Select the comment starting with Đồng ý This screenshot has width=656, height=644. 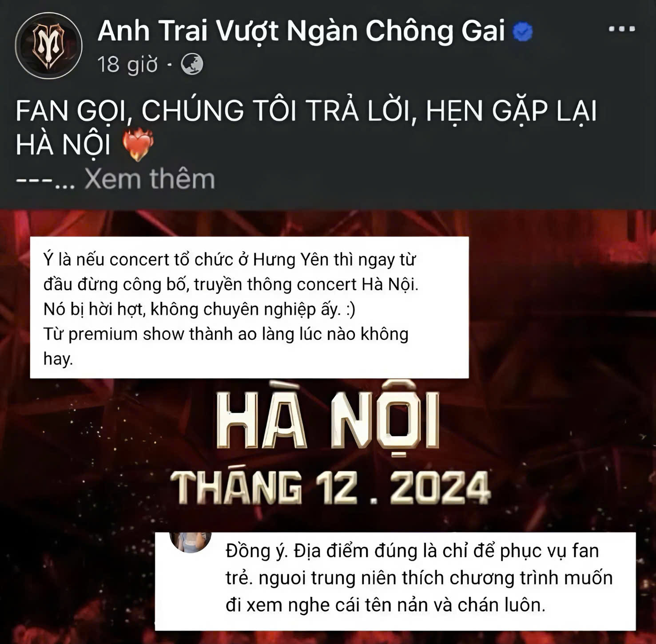[395, 581]
